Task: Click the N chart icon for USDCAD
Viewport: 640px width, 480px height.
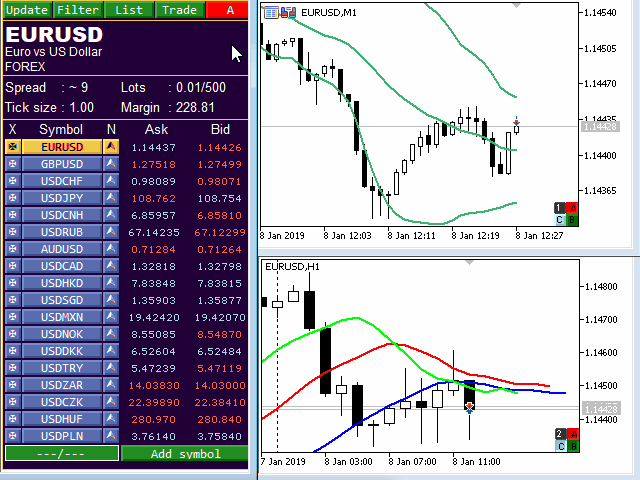Action: click(x=111, y=266)
